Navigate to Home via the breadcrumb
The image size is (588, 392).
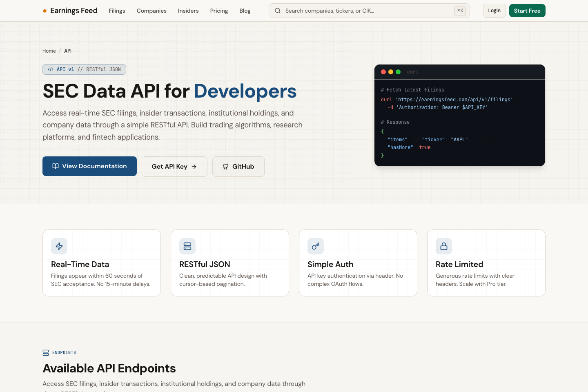tap(49, 51)
